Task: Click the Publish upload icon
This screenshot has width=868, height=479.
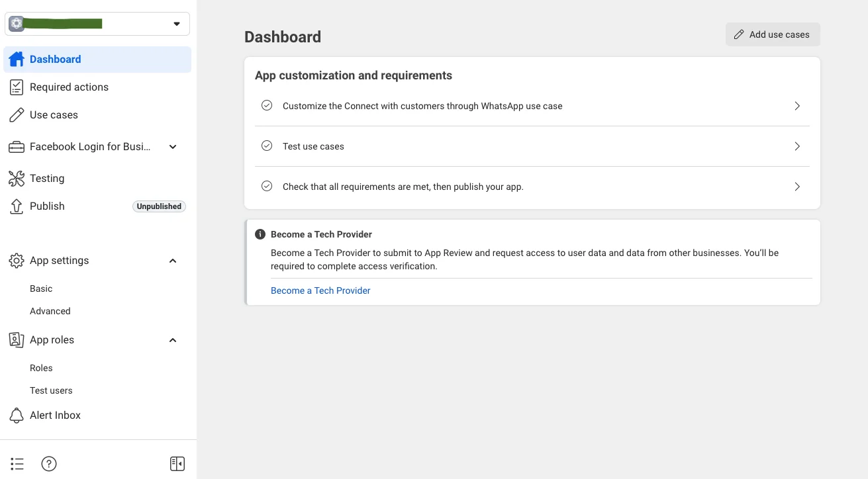Action: coord(17,206)
